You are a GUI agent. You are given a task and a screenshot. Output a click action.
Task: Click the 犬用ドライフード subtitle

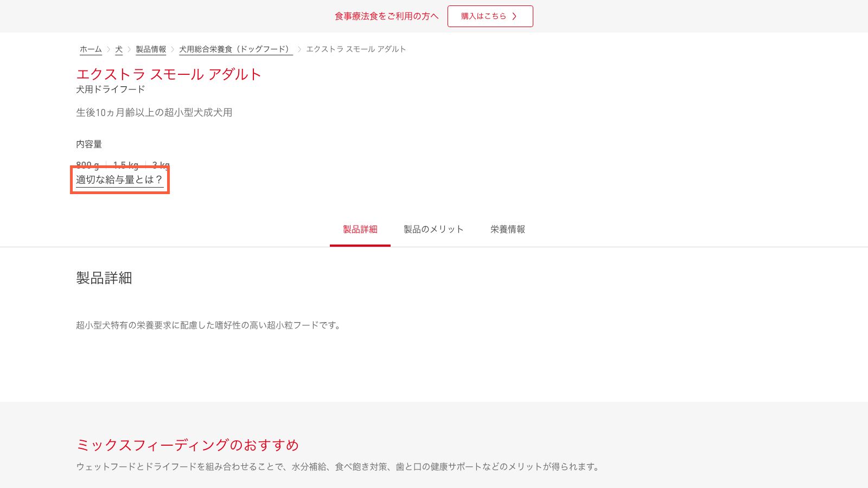(111, 89)
